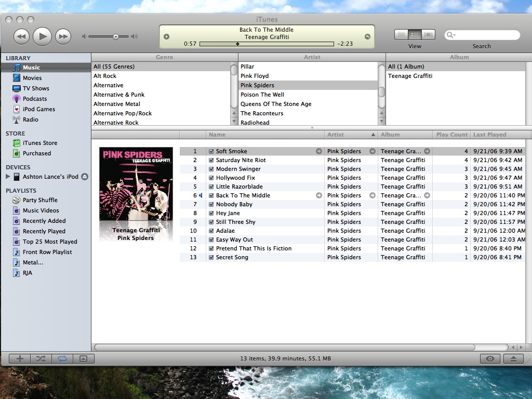The image size is (532, 399).
Task: Open the Music library
Action: [x=46, y=68]
